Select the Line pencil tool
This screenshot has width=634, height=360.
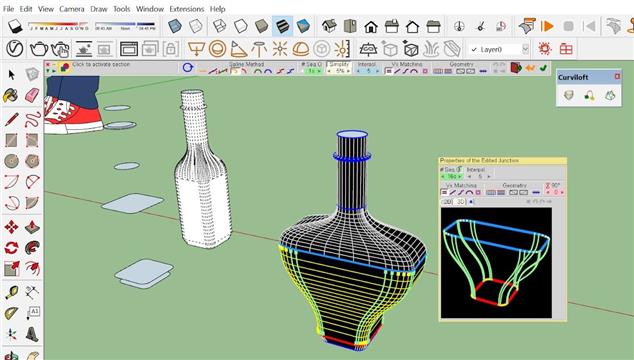point(11,120)
